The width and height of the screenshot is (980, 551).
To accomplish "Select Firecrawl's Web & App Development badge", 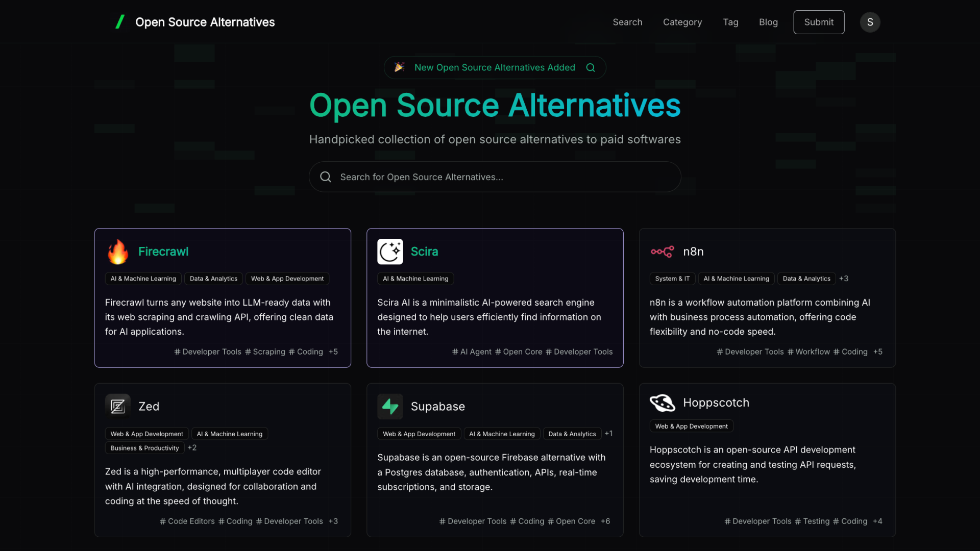I will tap(287, 279).
